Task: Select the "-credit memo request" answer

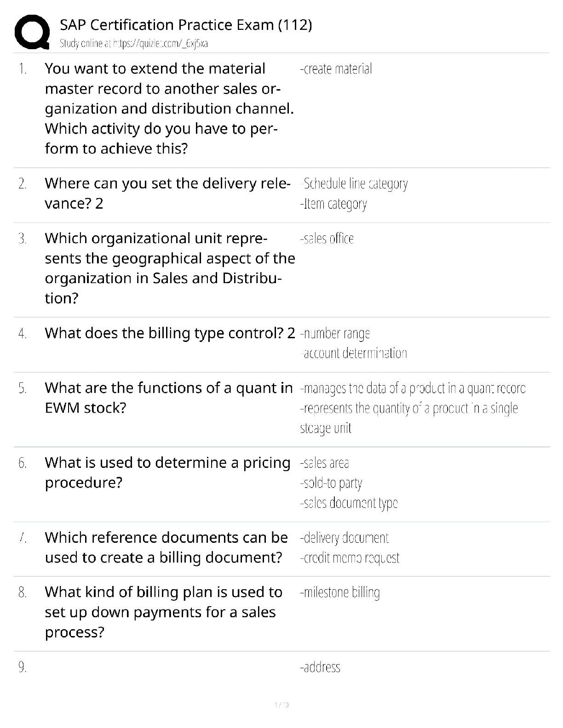Action: tap(350, 557)
